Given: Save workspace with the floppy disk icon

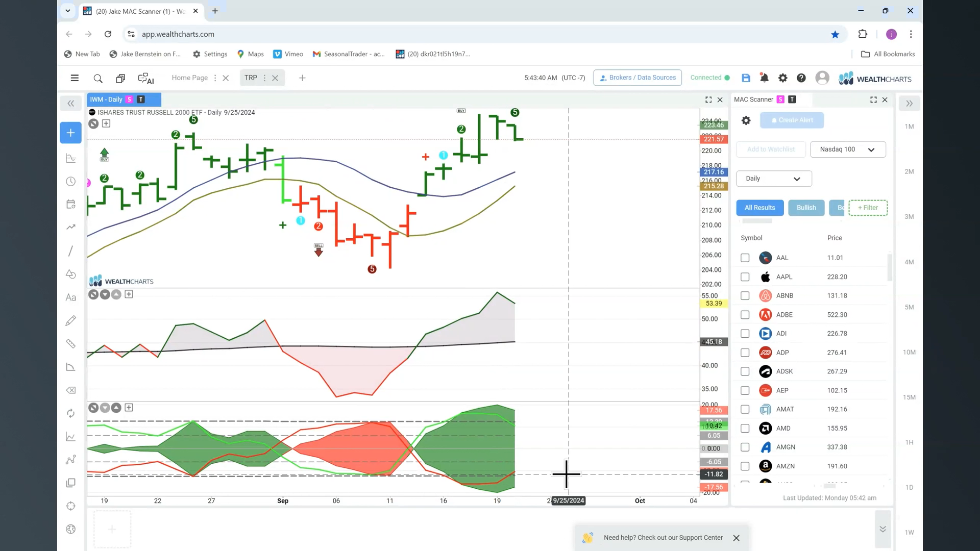Looking at the screenshot, I should 746,78.
